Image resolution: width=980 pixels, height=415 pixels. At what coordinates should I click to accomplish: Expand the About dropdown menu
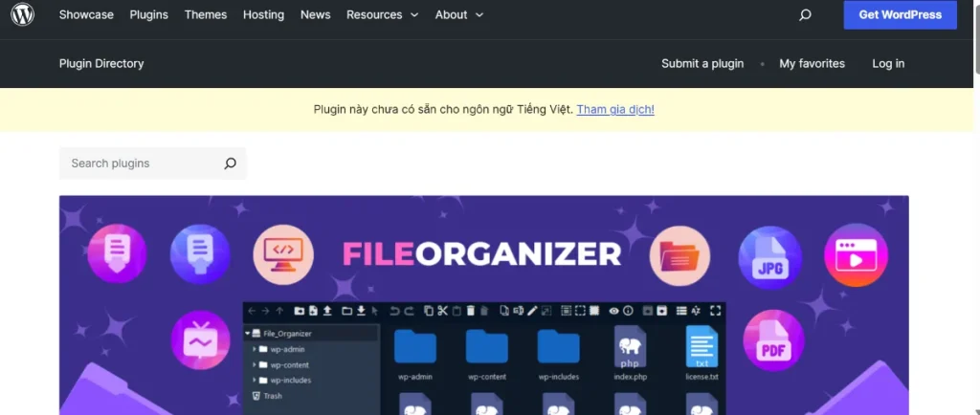[459, 14]
